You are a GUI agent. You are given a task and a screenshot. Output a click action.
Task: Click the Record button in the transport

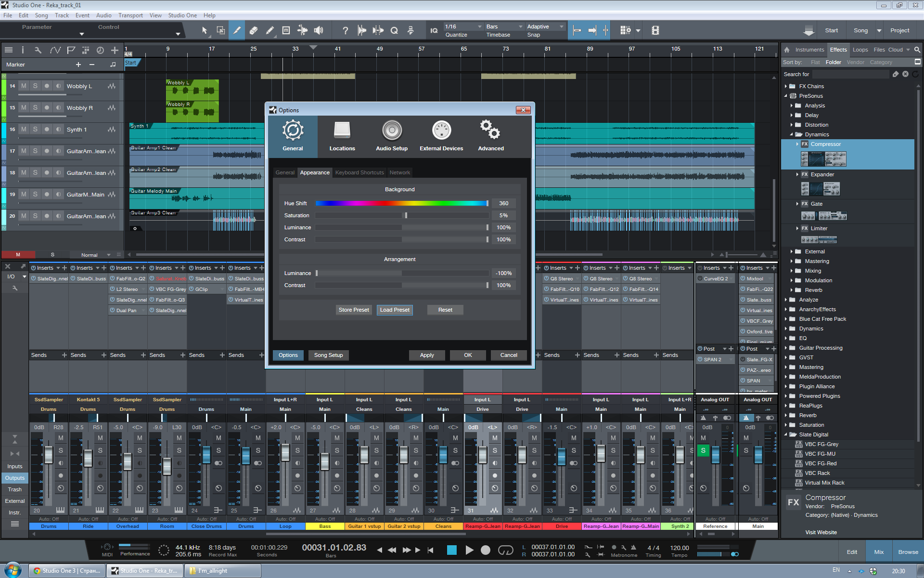(x=486, y=550)
